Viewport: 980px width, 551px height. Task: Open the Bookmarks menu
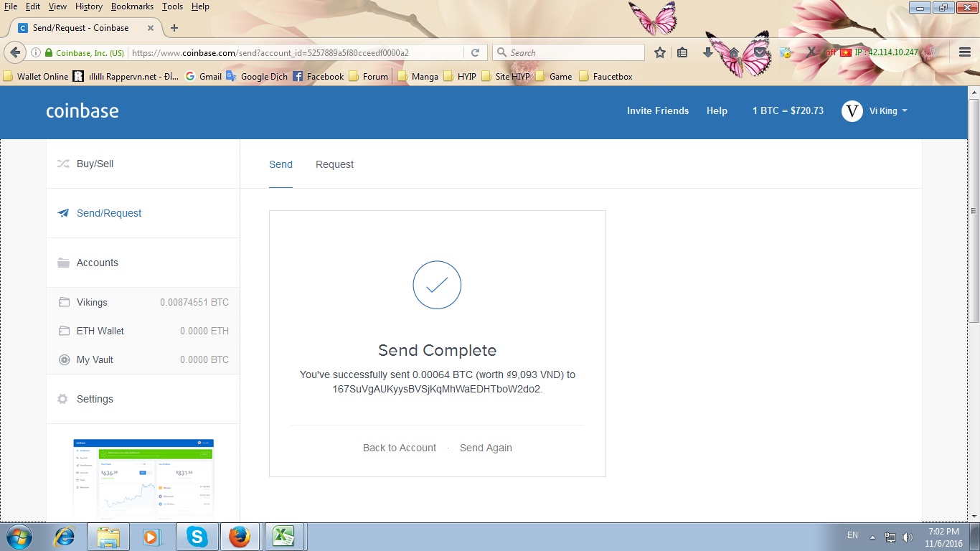(133, 6)
